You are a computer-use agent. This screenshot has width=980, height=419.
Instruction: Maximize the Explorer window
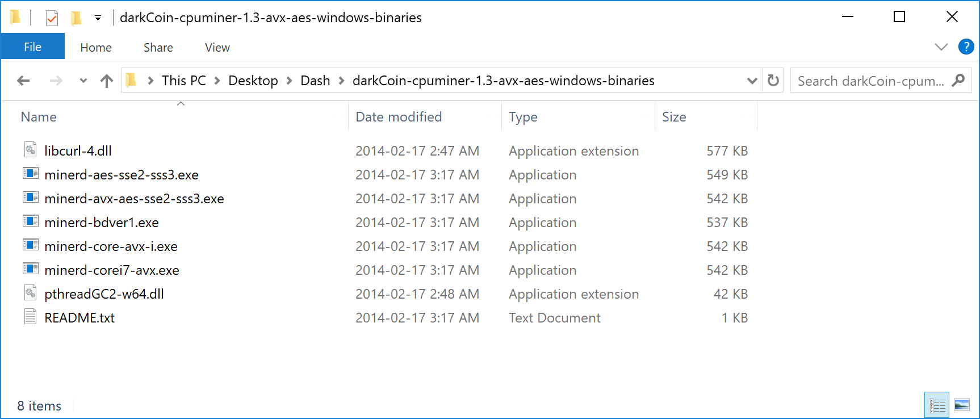(899, 17)
